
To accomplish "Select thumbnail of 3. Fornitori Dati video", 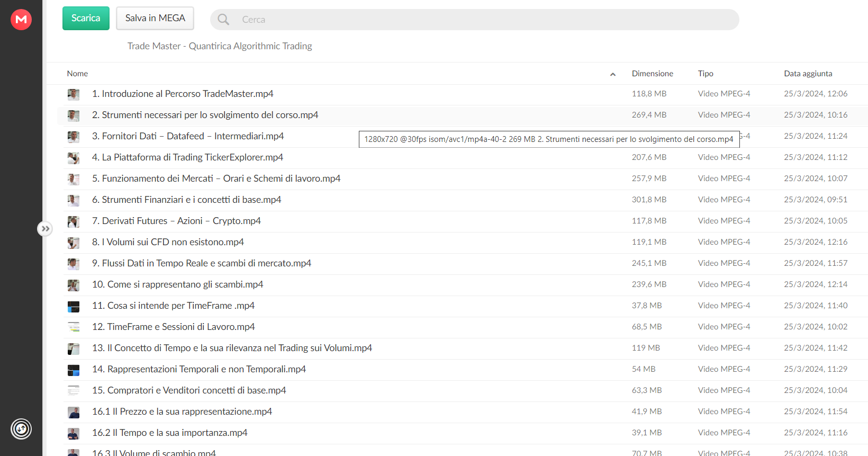I will point(74,137).
